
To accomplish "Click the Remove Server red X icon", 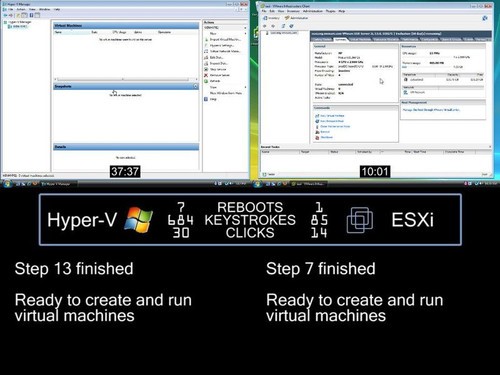I will point(206,75).
